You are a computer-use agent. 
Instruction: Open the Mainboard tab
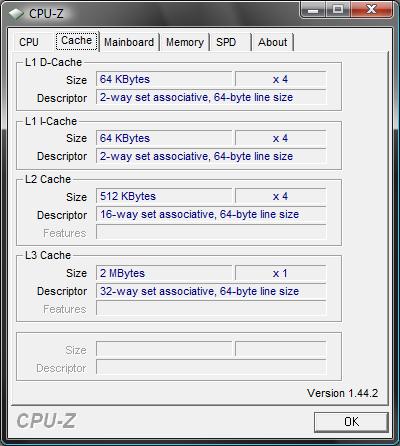[x=129, y=42]
